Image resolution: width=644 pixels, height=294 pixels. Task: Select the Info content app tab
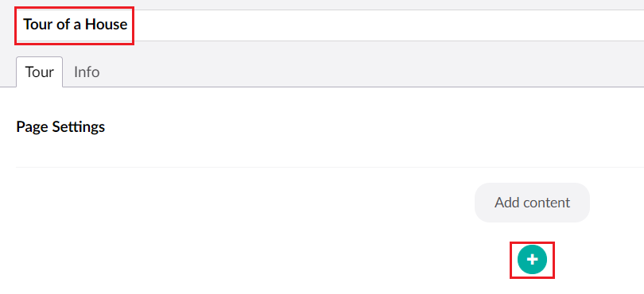click(87, 72)
